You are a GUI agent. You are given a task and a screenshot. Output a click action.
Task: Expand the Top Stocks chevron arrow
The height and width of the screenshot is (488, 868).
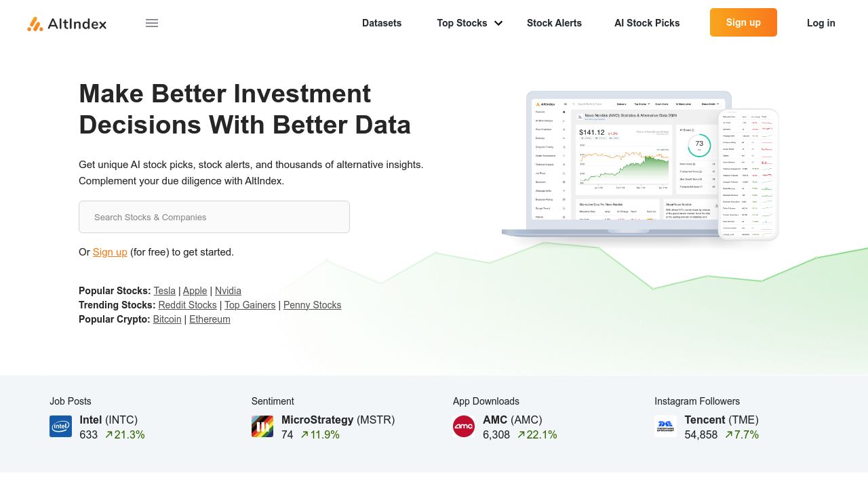(x=498, y=23)
